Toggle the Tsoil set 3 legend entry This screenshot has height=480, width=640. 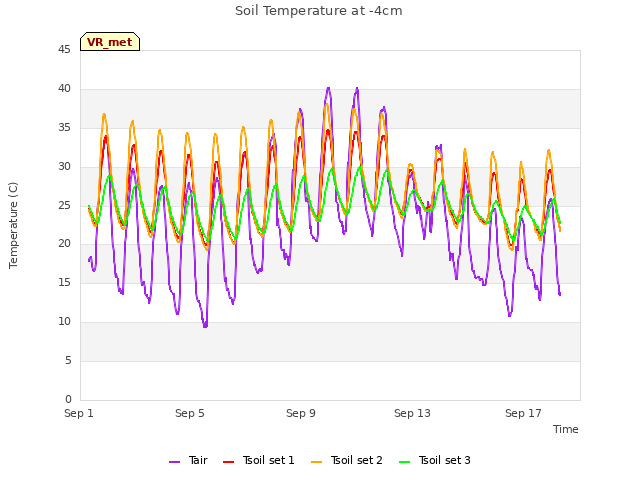pyautogui.click(x=435, y=460)
